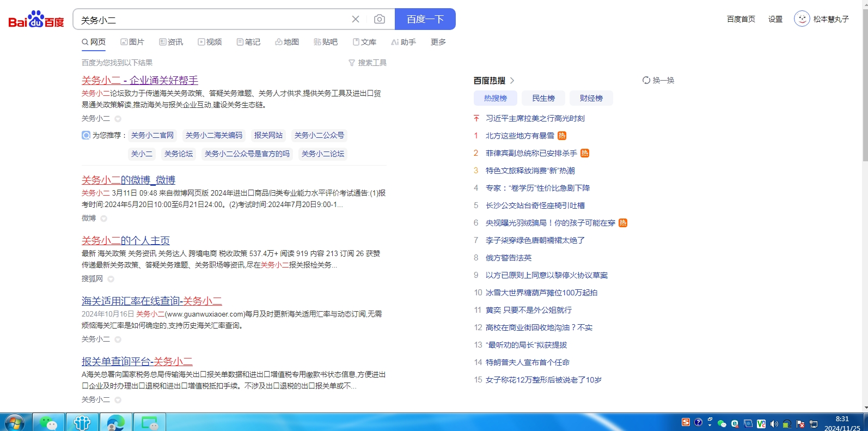Open the 笔记 tab
The image size is (868, 431).
[248, 42]
